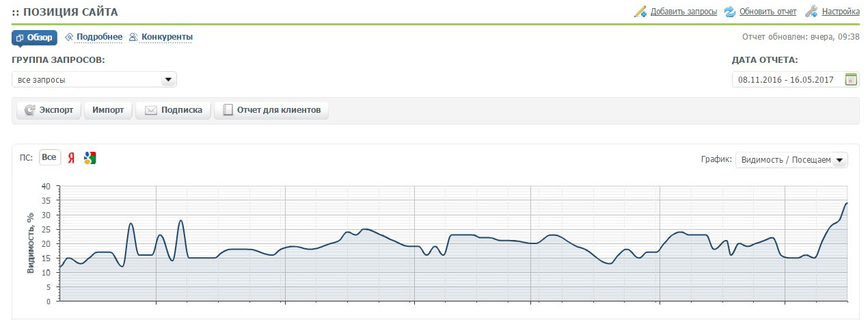Open the Настройка link
Image resolution: width=868 pixels, height=320 pixels.
coord(841,12)
